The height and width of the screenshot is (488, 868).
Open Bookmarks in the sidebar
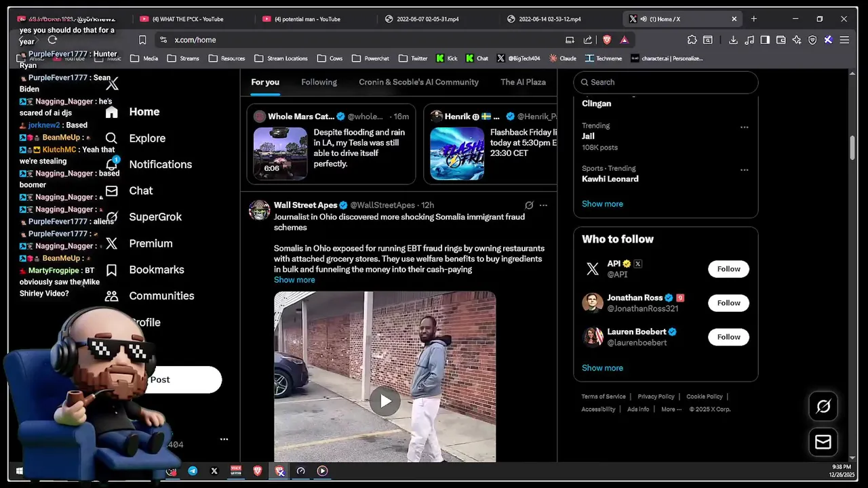point(157,270)
